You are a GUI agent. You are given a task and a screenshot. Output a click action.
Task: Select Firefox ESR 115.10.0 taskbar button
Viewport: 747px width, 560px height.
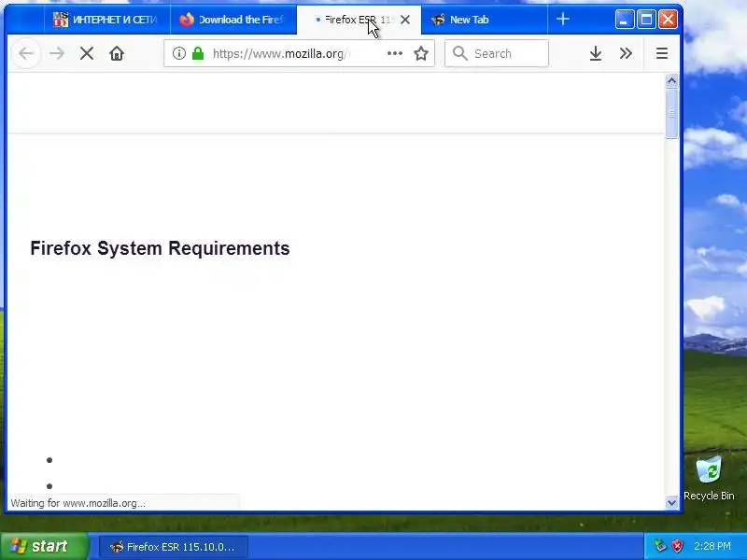[x=174, y=547]
